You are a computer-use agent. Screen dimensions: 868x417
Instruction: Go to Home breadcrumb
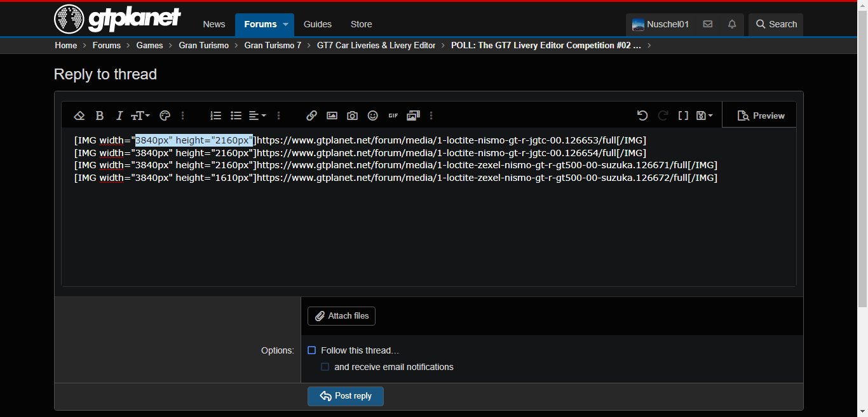pyautogui.click(x=66, y=45)
